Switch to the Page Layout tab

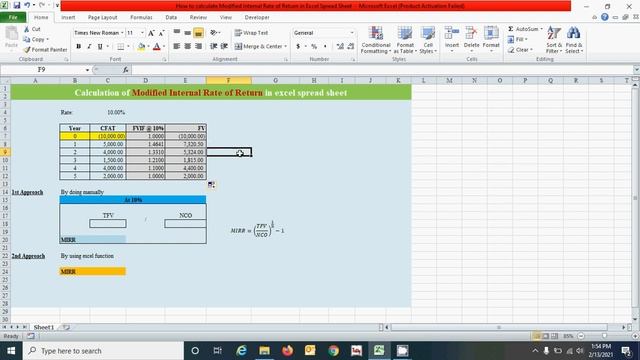click(102, 18)
